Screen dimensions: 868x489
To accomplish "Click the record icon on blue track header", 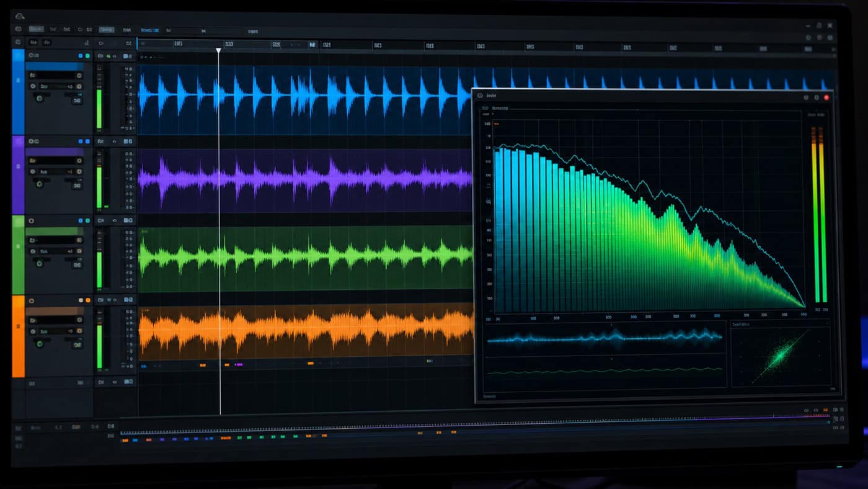I will pos(31,56).
